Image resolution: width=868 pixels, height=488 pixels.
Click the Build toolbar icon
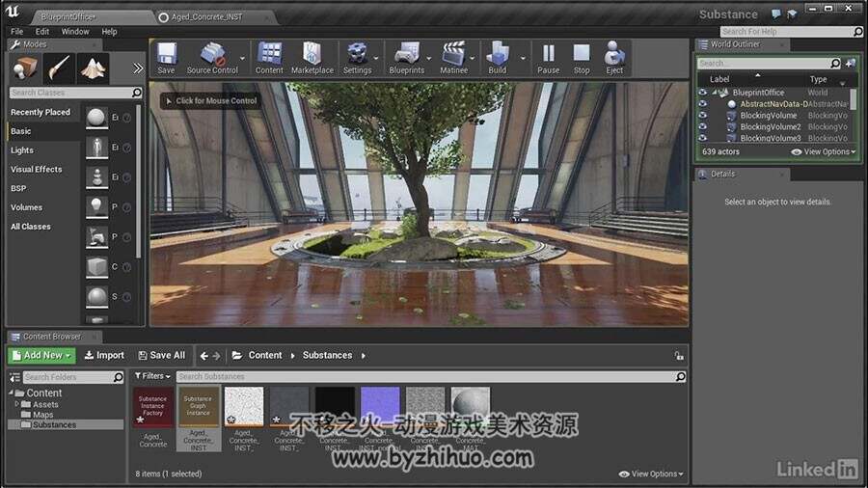[497, 58]
